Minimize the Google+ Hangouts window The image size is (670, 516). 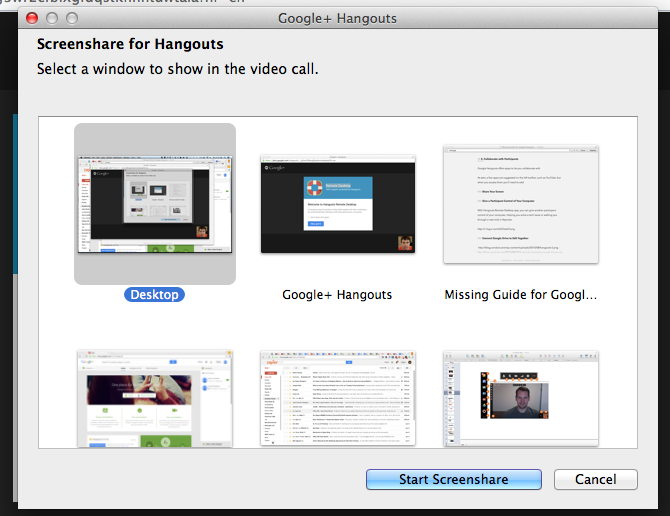52,18
